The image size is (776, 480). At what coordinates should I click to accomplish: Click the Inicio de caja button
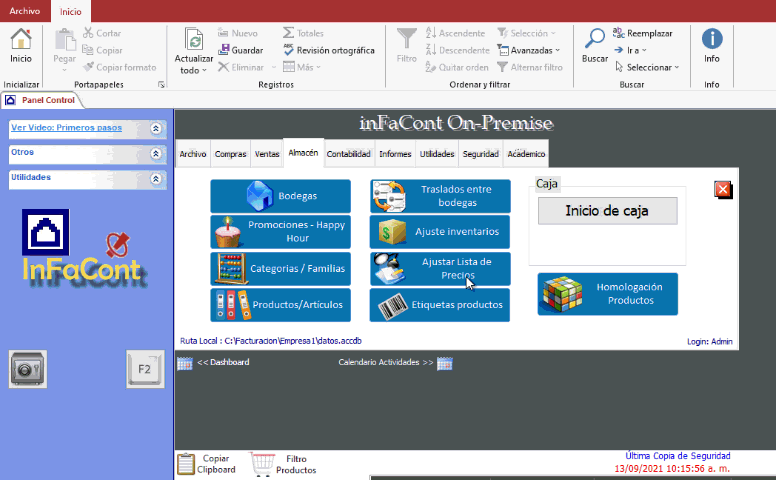pyautogui.click(x=608, y=211)
